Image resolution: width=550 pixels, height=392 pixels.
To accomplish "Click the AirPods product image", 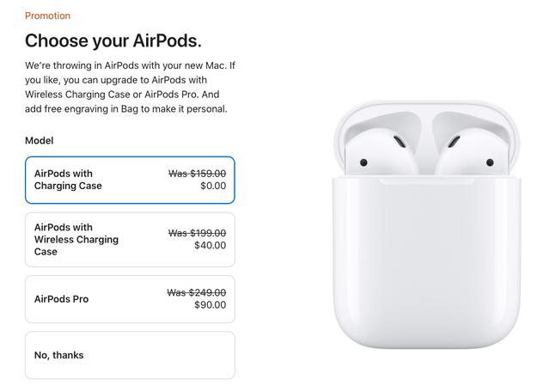I will click(426, 224).
